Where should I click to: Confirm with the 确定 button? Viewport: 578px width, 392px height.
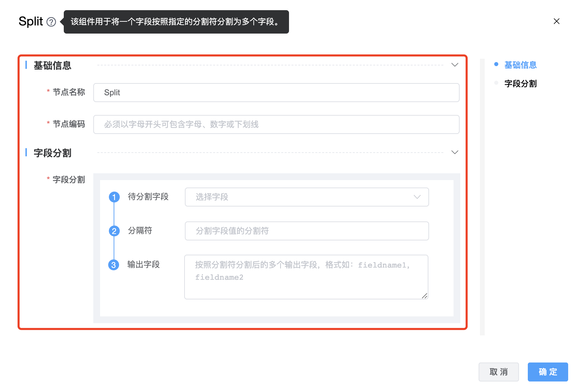tap(547, 372)
